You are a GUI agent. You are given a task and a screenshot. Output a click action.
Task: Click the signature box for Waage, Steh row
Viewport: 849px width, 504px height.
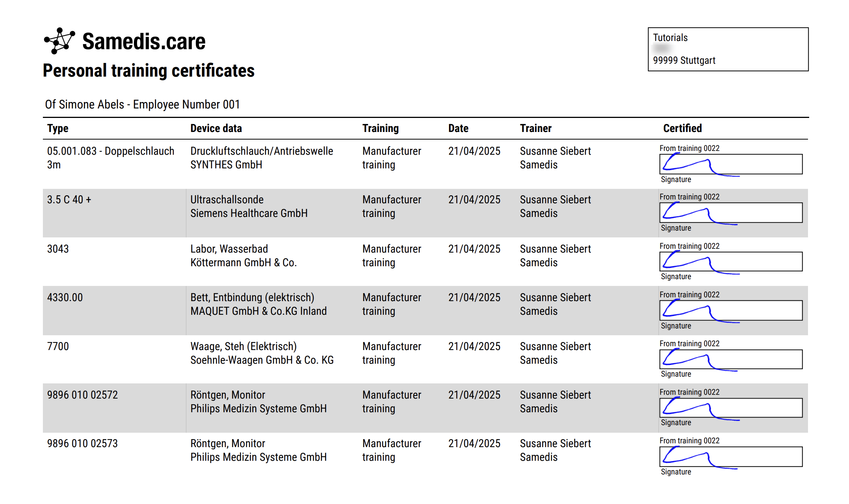click(x=731, y=359)
